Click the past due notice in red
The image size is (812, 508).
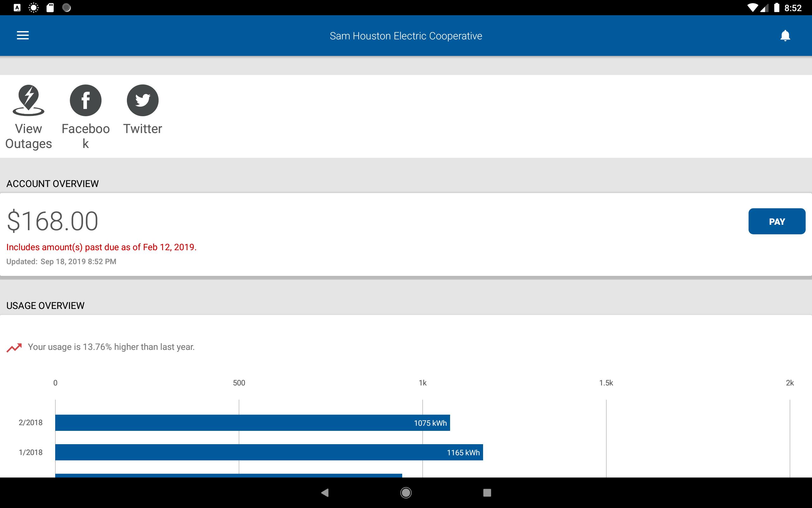tap(101, 247)
